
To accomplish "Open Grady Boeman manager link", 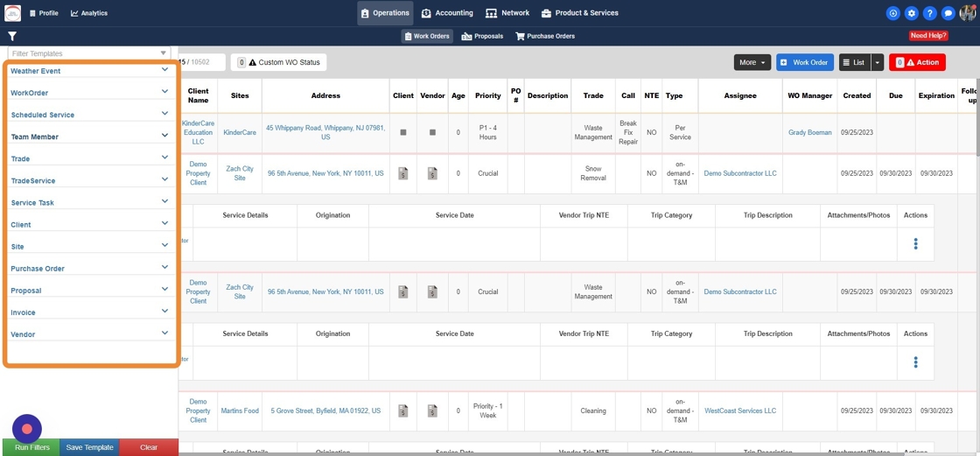I will click(x=810, y=133).
